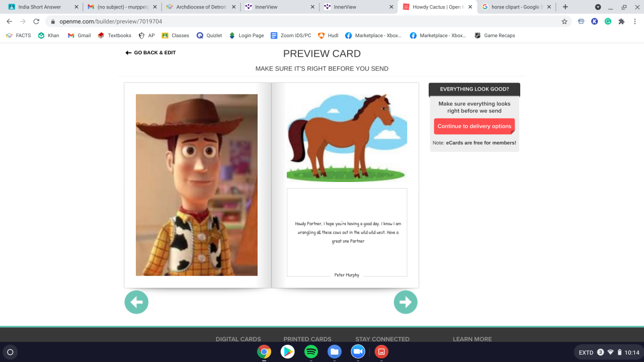Click the Woody cowboy image on the card
Image resolution: width=644 pixels, height=362 pixels.
pyautogui.click(x=197, y=185)
